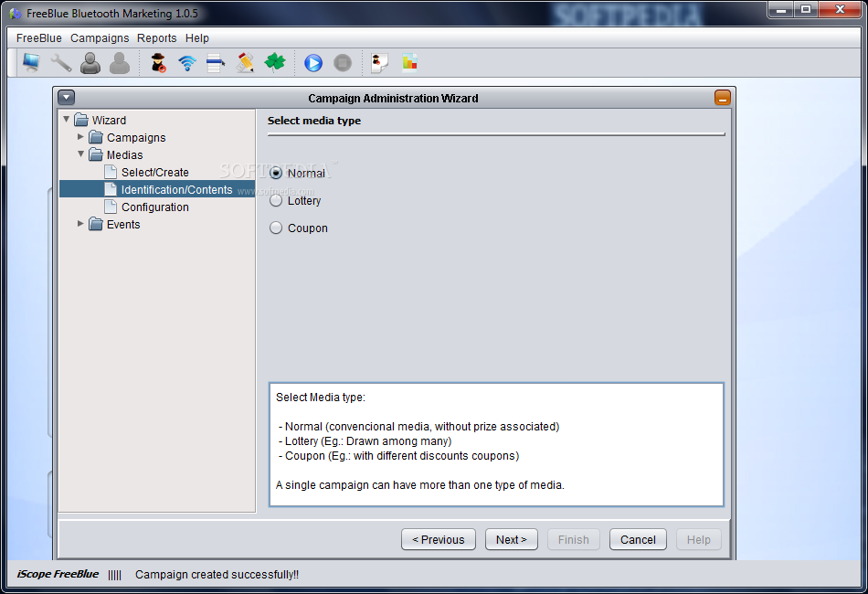868x594 pixels.
Task: Minimize the FreeBlue window
Action: (781, 9)
